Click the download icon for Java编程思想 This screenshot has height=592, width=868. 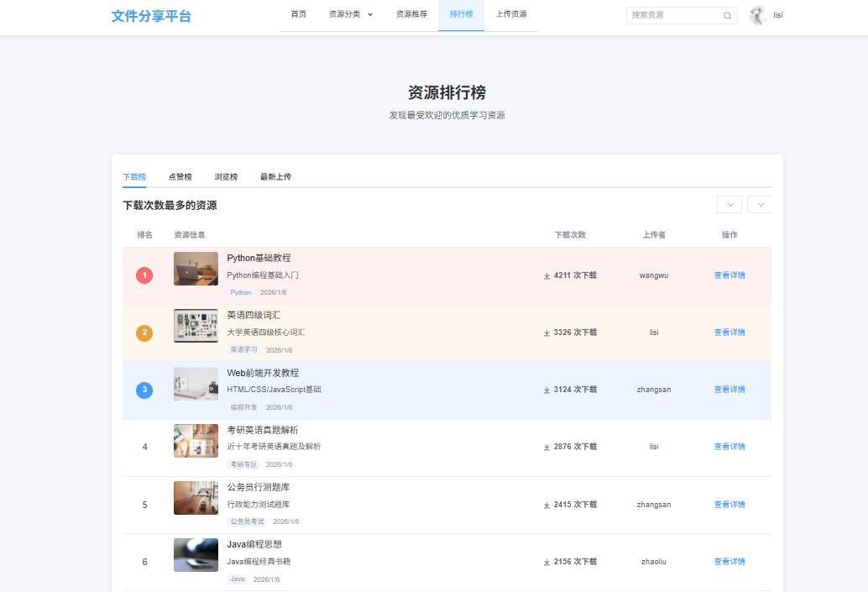pyautogui.click(x=546, y=561)
